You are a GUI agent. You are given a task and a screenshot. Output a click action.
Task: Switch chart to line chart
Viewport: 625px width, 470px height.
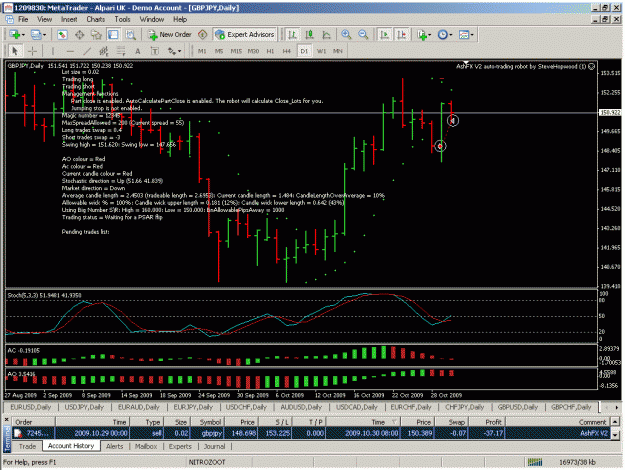tap(326, 35)
